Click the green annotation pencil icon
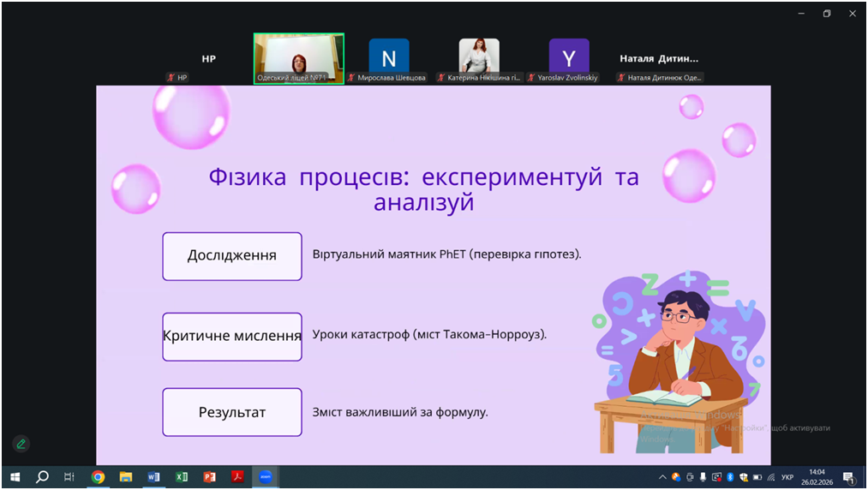The height and width of the screenshot is (490, 868). 21,444
